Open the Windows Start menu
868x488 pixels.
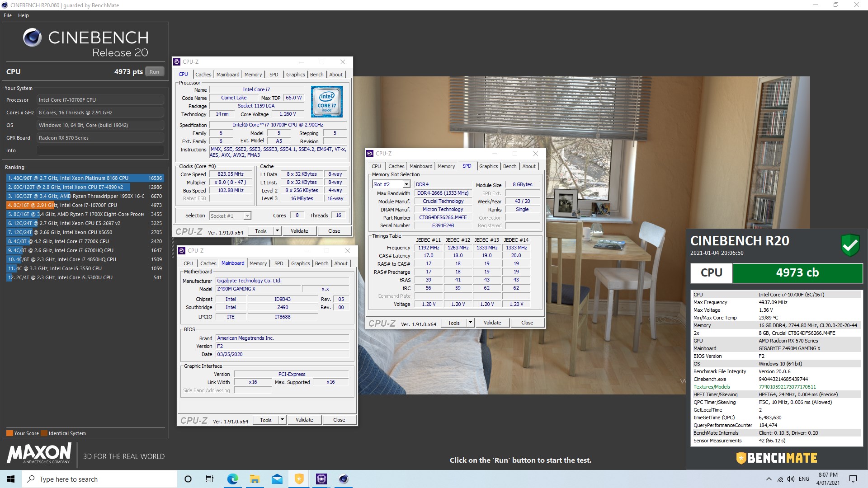[x=11, y=479]
